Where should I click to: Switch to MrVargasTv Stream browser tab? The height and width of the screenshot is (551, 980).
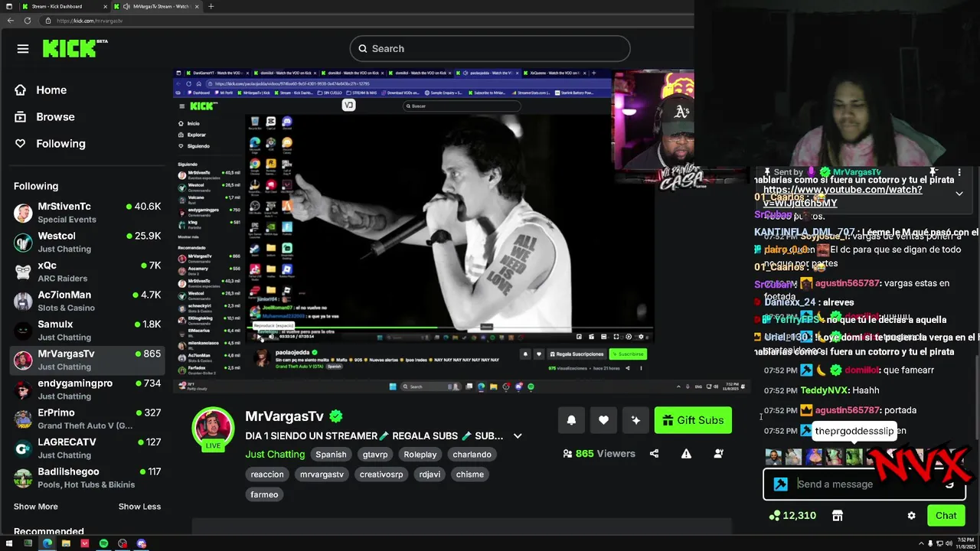[x=157, y=6]
